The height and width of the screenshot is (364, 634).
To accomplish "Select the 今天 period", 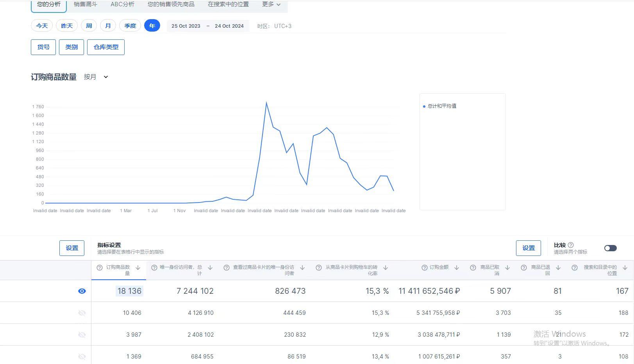I will [42, 26].
